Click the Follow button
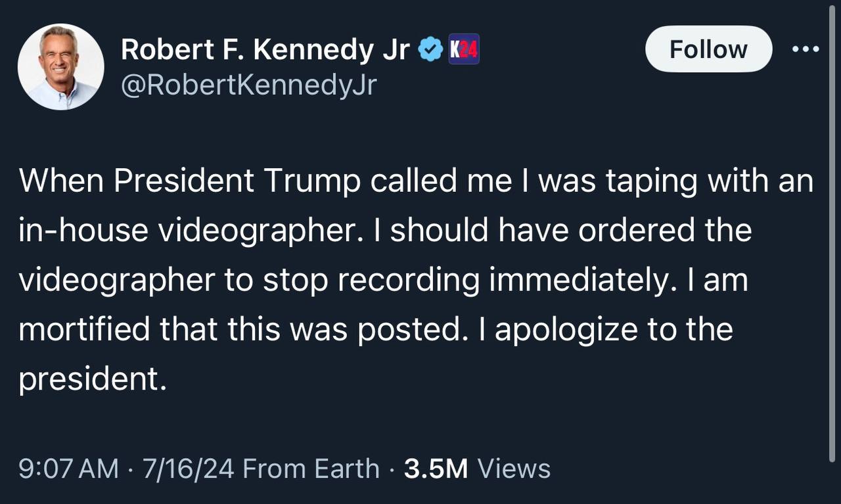 708,49
